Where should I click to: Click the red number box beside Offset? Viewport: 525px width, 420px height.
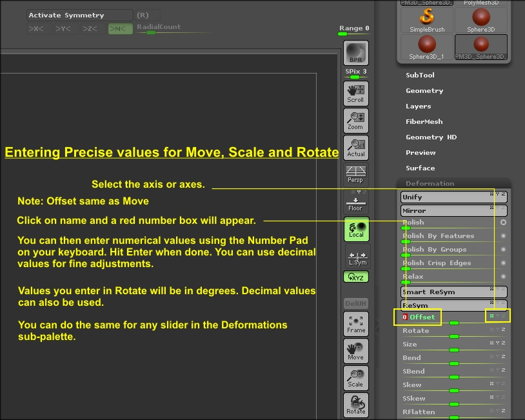click(405, 317)
